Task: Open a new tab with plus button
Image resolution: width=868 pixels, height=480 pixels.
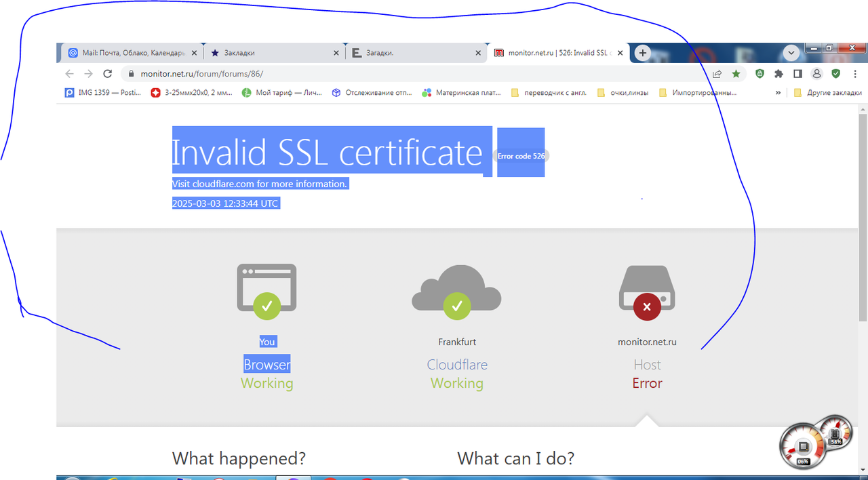Action: (x=643, y=53)
